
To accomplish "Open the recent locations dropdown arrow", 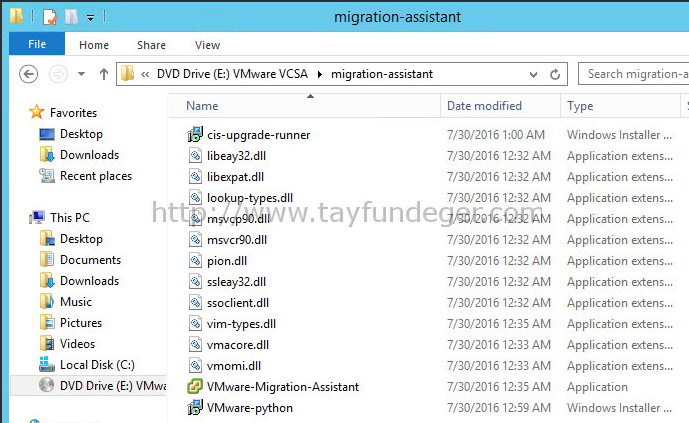I will [x=81, y=74].
